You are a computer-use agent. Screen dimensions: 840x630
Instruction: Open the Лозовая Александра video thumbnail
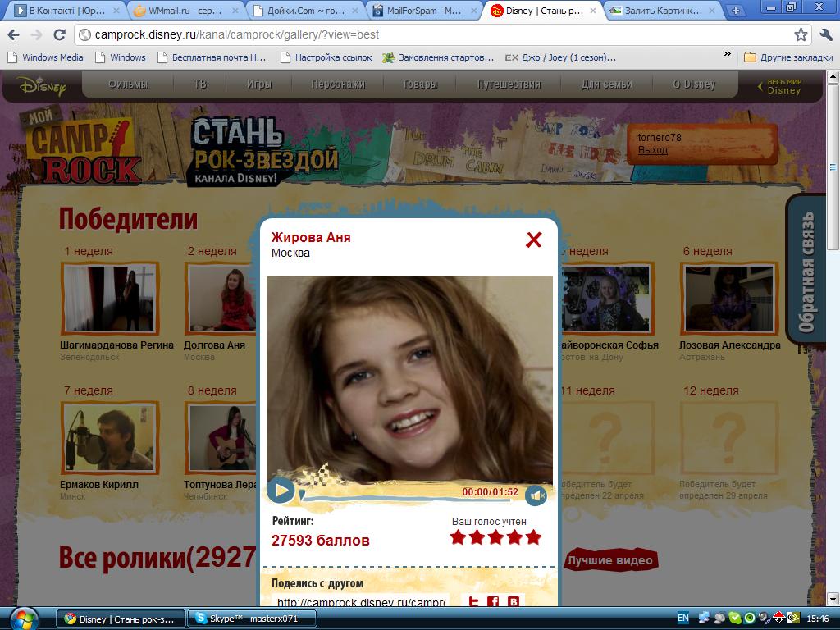[729, 298]
